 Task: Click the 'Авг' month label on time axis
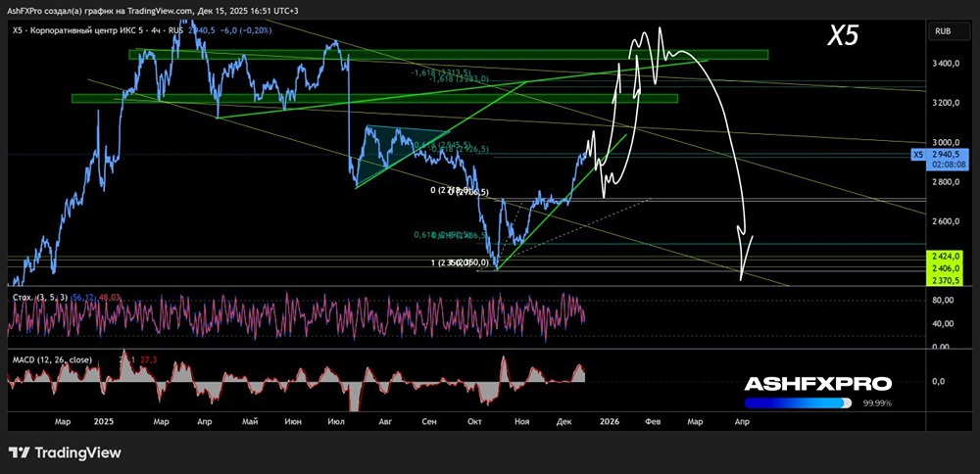[385, 422]
